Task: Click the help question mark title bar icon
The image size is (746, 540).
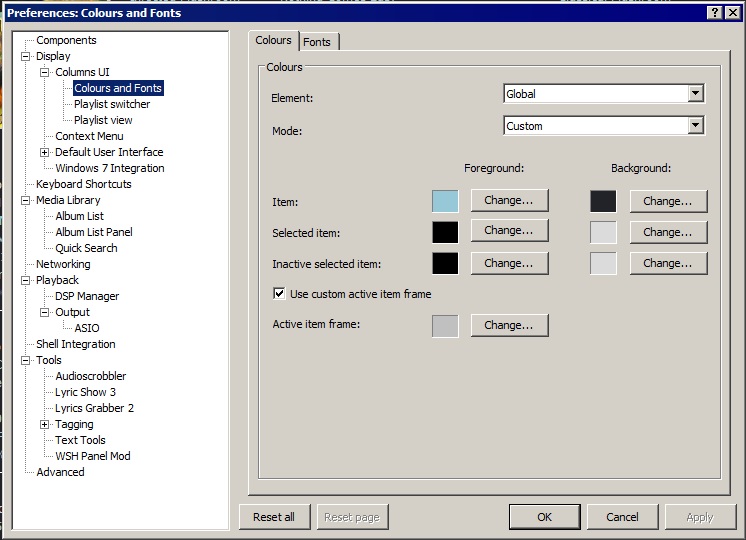Action: click(716, 12)
